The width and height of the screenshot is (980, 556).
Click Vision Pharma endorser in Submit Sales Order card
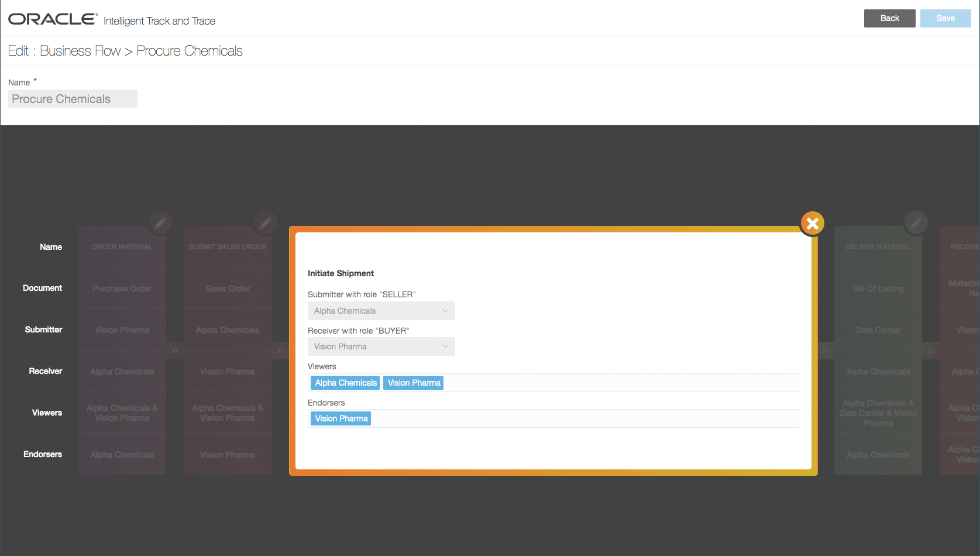[x=228, y=455]
